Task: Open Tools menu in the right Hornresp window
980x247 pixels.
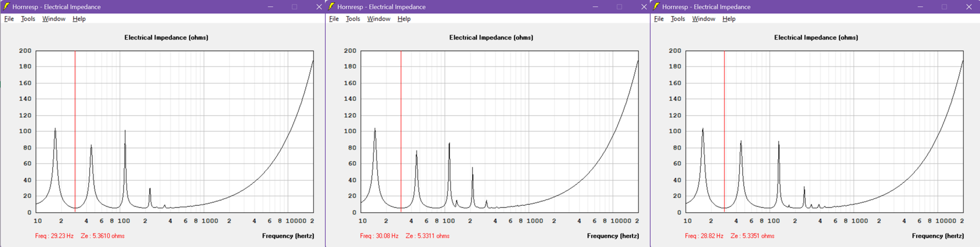Action: (x=678, y=19)
